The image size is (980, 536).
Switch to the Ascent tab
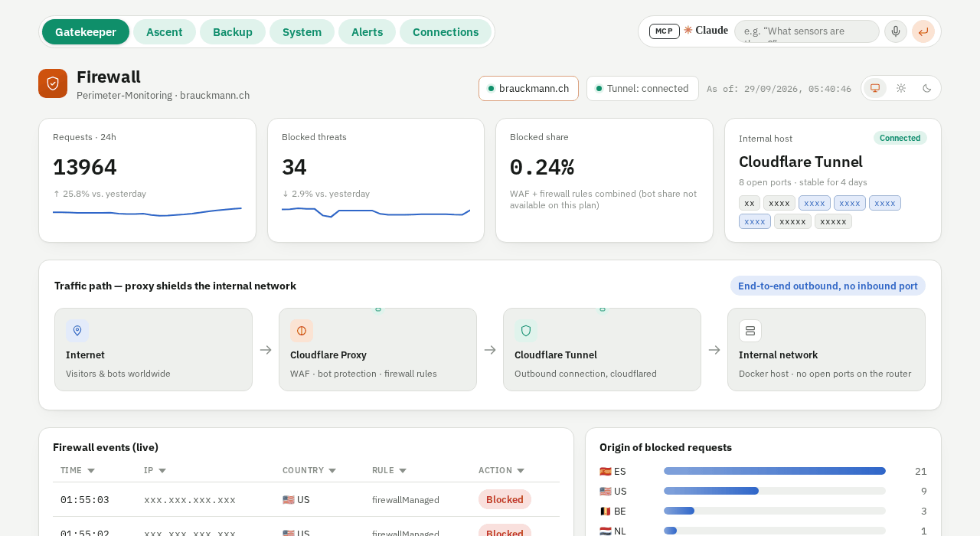tap(165, 32)
